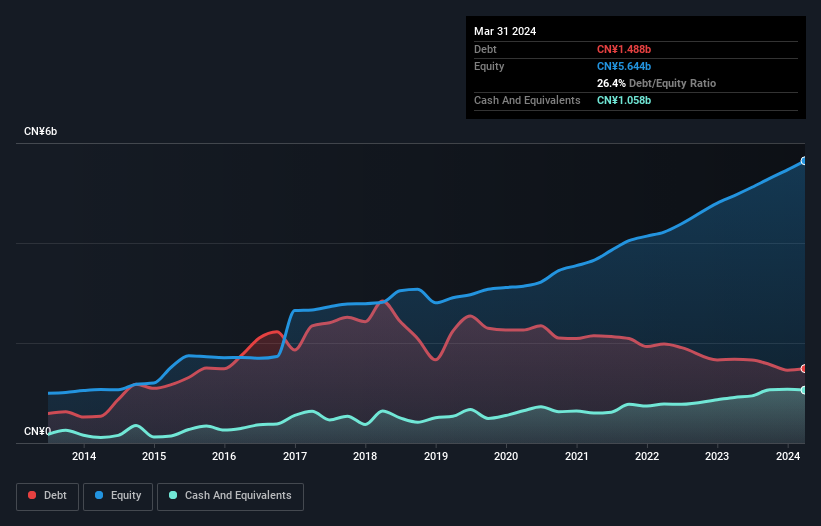Viewport: 821px width, 526px height.
Task: Toggle Cash And Equivalents legend button
Action: 230,496
